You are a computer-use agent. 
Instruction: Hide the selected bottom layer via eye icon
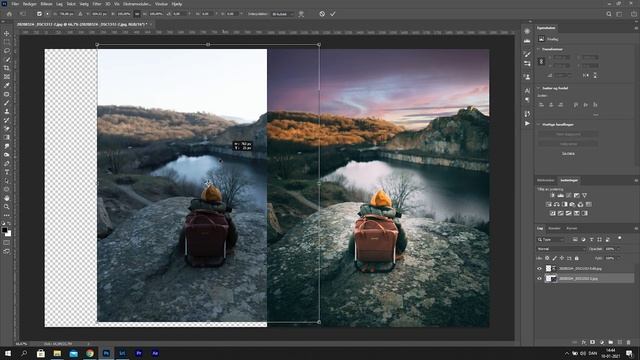[539, 278]
